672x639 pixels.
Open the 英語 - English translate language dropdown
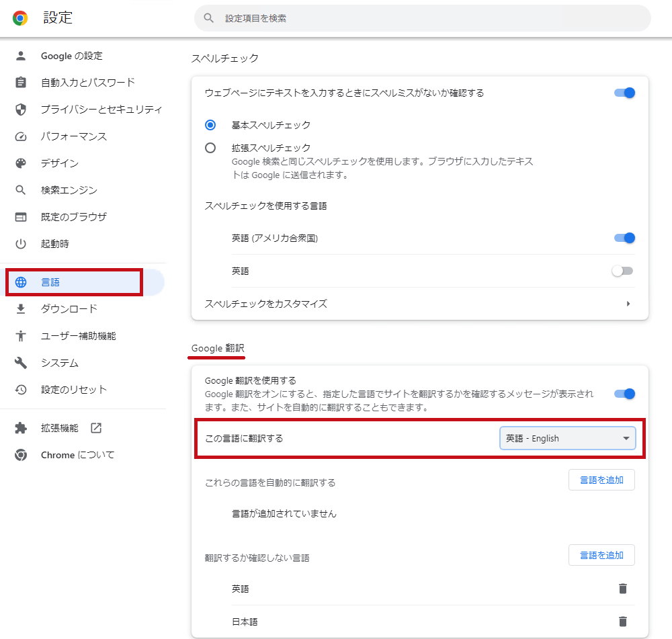click(567, 438)
